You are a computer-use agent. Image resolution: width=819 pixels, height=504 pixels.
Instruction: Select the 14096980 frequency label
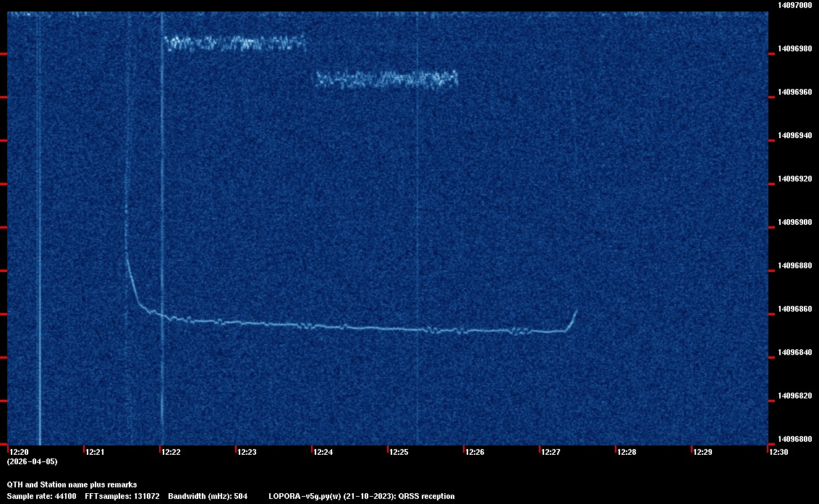795,48
